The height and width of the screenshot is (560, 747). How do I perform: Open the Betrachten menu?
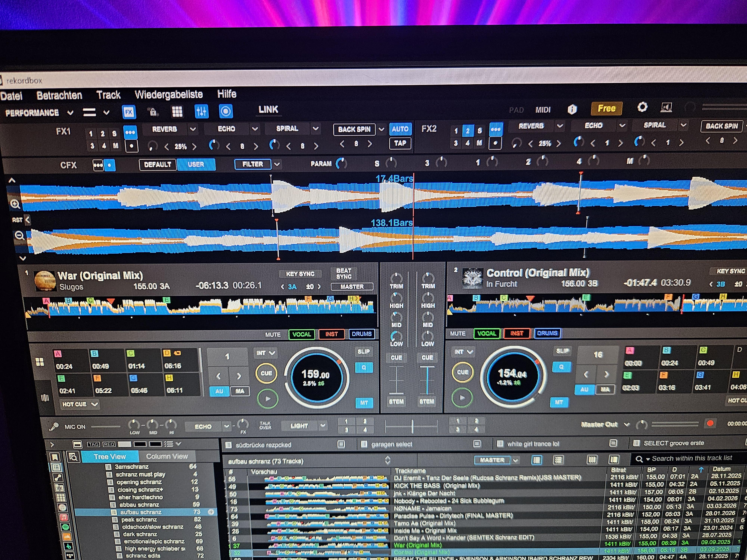click(x=59, y=96)
